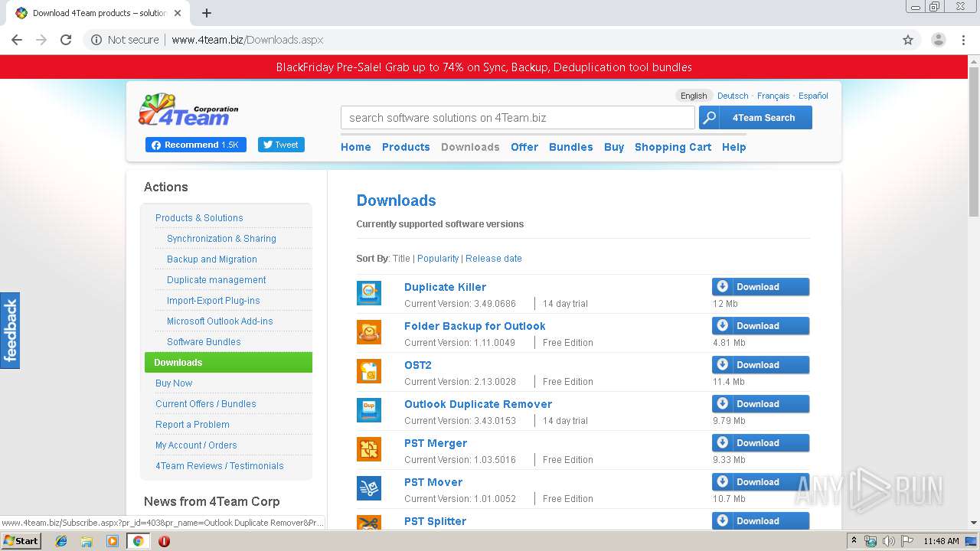The width and height of the screenshot is (980, 551).
Task: Show hidden tray icons arrow
Action: pos(854,540)
